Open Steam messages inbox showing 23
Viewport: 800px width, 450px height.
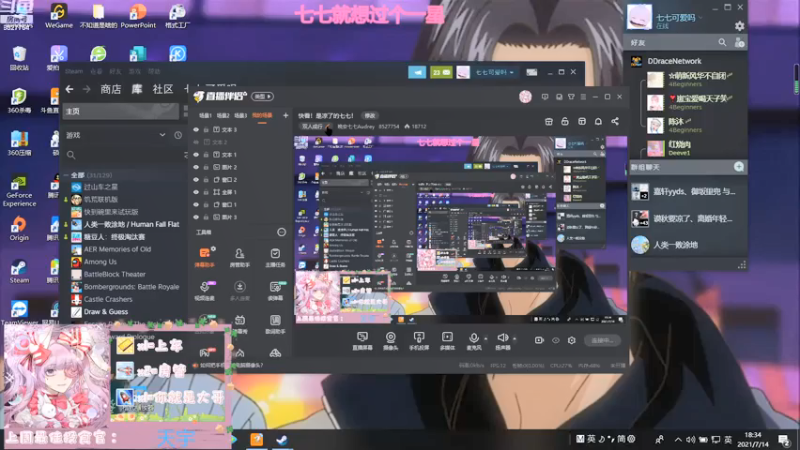click(x=441, y=72)
